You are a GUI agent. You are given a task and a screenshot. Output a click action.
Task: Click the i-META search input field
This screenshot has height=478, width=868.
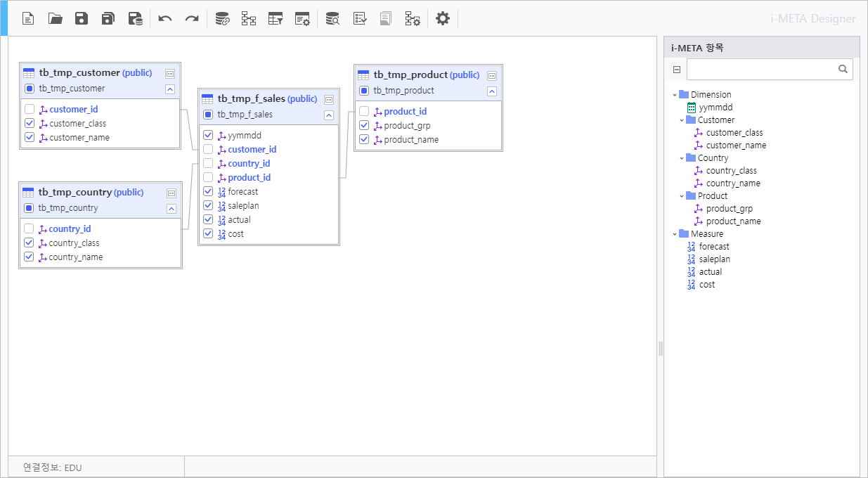tap(770, 69)
